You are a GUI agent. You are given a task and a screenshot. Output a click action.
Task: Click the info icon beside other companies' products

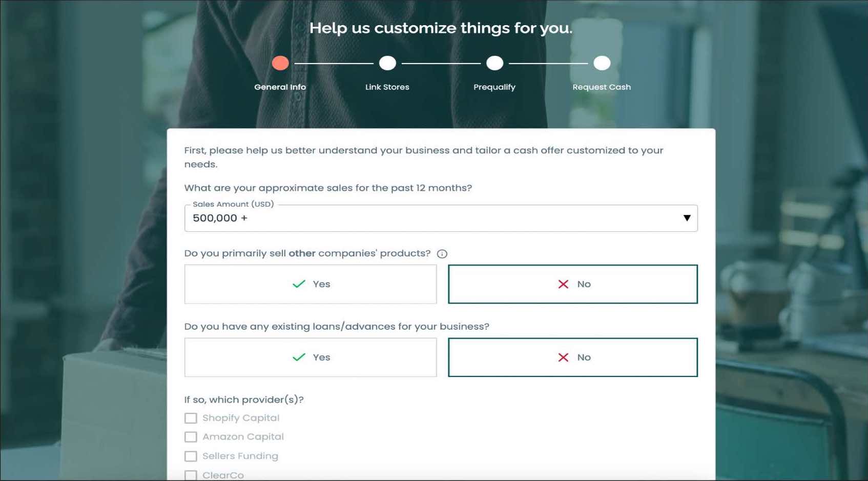(x=442, y=254)
